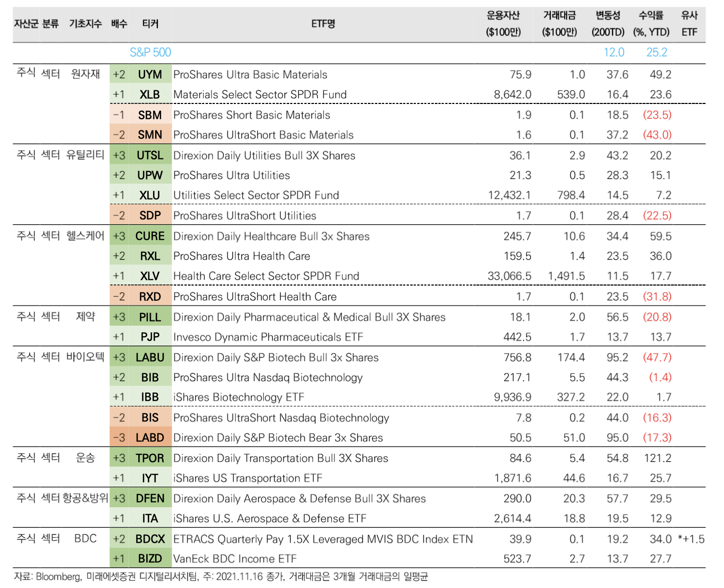The image size is (724, 588).
Task: Click the 121.2 YTD return for TPOR
Action: (658, 458)
